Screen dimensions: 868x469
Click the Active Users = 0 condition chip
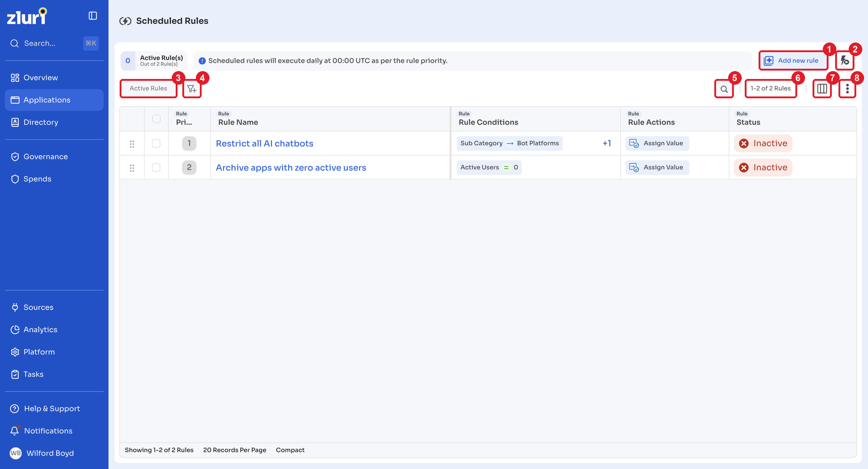click(489, 168)
